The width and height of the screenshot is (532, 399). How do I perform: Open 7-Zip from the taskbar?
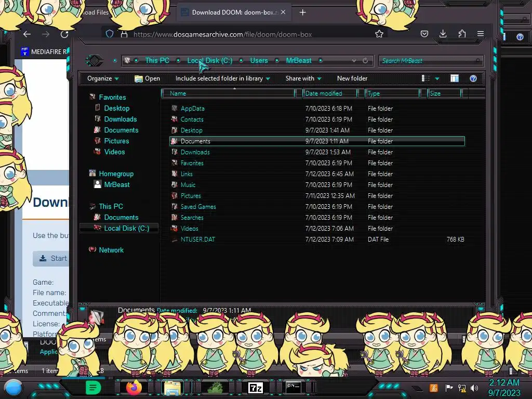click(256, 388)
